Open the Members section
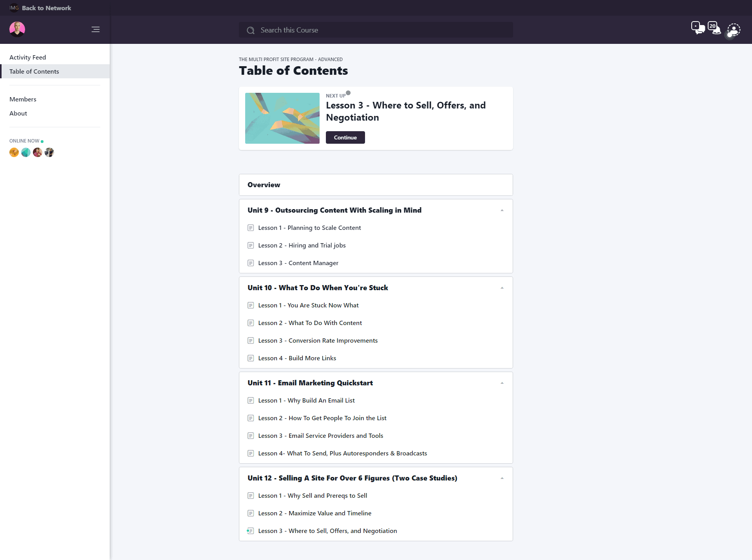The image size is (752, 560). [23, 99]
